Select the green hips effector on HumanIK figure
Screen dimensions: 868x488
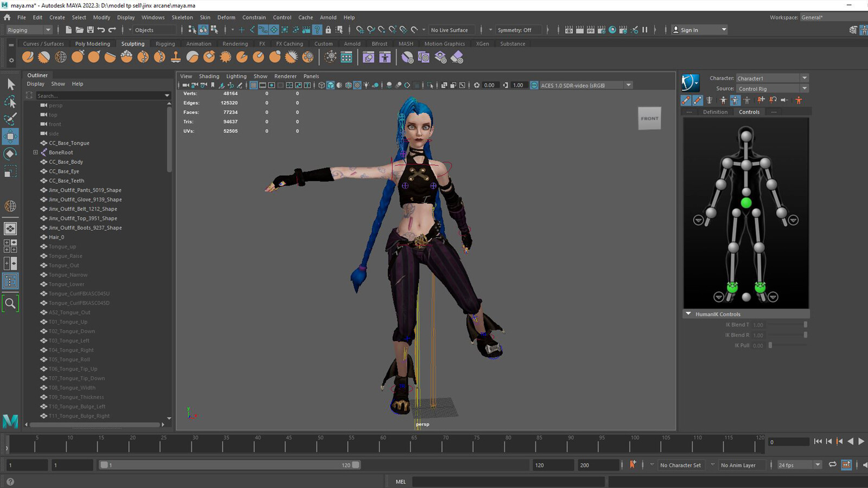pyautogui.click(x=746, y=203)
